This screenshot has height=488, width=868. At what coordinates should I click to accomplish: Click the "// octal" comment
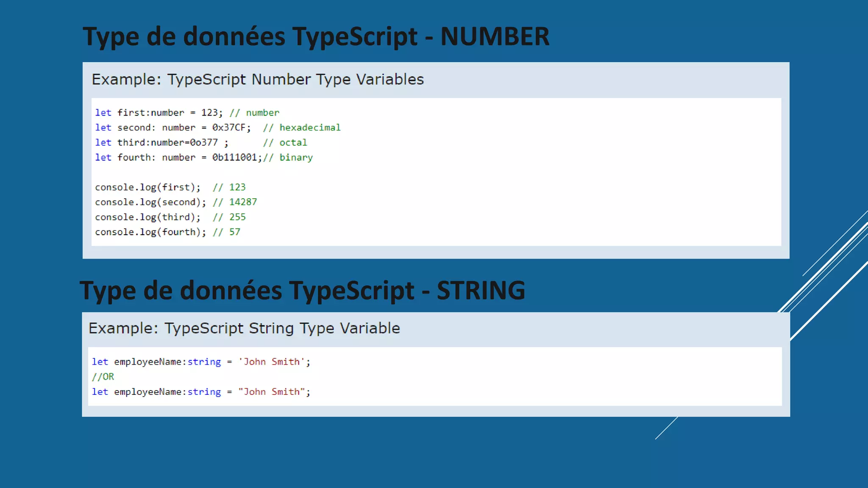tap(285, 143)
